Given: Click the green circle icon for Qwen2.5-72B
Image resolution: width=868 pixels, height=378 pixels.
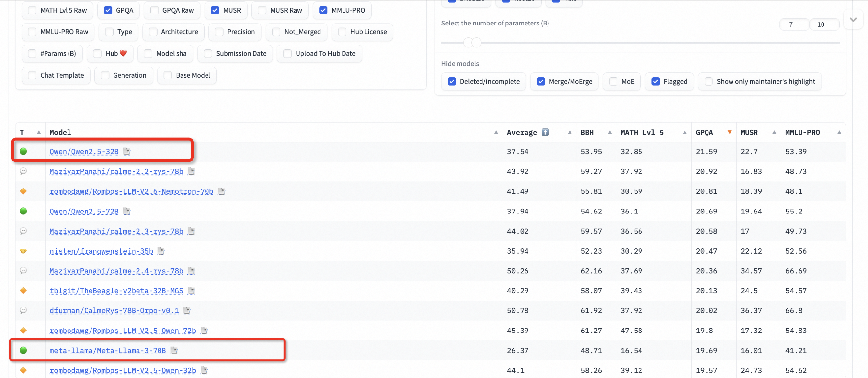Looking at the screenshot, I should point(23,211).
